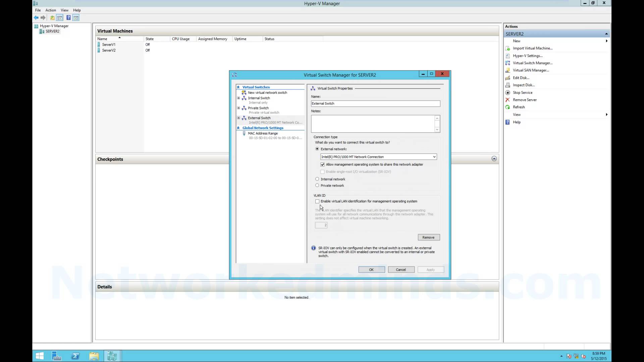The width and height of the screenshot is (644, 362).
Task: Click the Notes scrollbar down arrow
Action: [437, 130]
